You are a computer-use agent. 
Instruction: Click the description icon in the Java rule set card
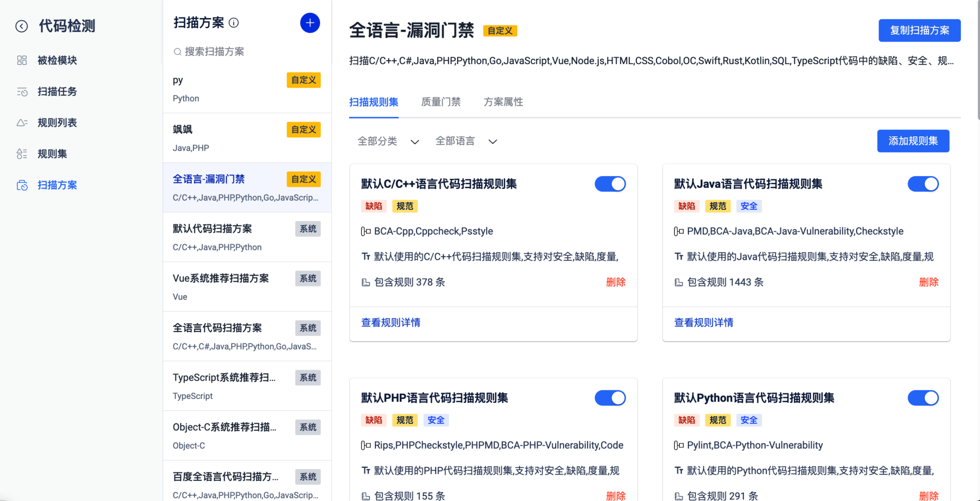[679, 256]
